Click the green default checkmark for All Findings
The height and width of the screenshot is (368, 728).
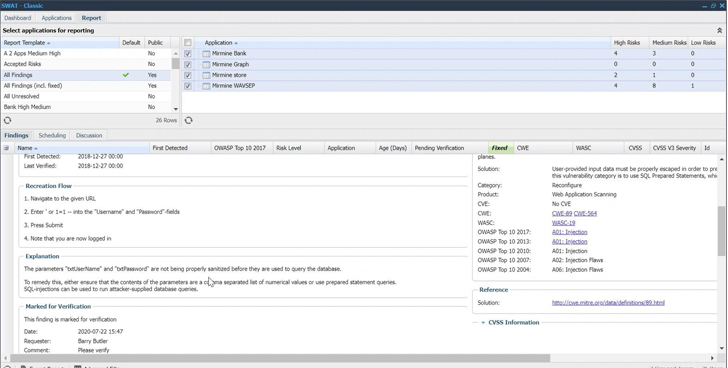pos(125,75)
